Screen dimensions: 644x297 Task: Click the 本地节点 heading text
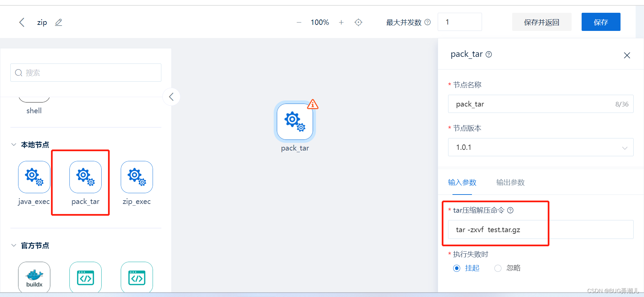[x=35, y=144]
